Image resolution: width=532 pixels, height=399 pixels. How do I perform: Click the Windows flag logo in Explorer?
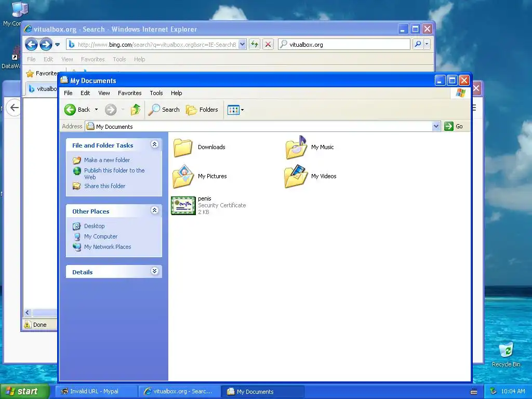pos(460,93)
